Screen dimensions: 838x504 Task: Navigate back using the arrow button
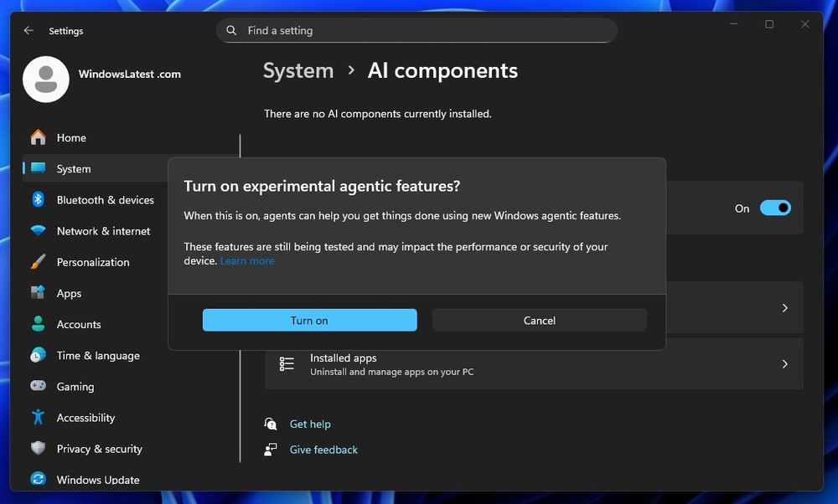(x=28, y=30)
